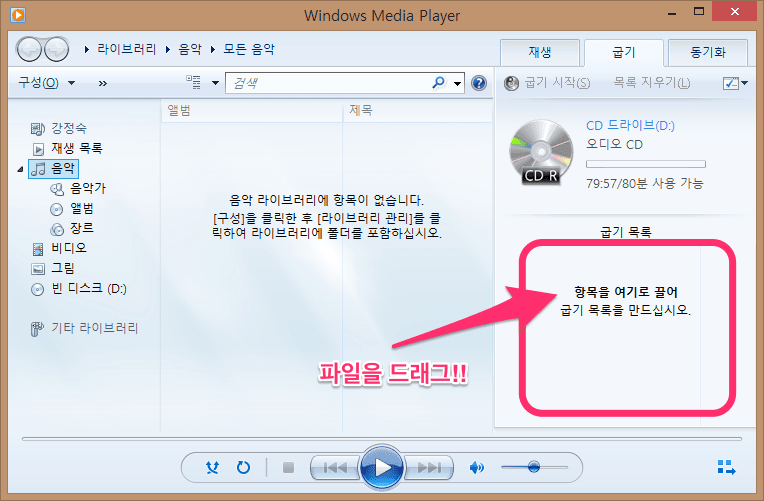
Task: Open the burn options checklist dropdown
Action: coord(735,83)
